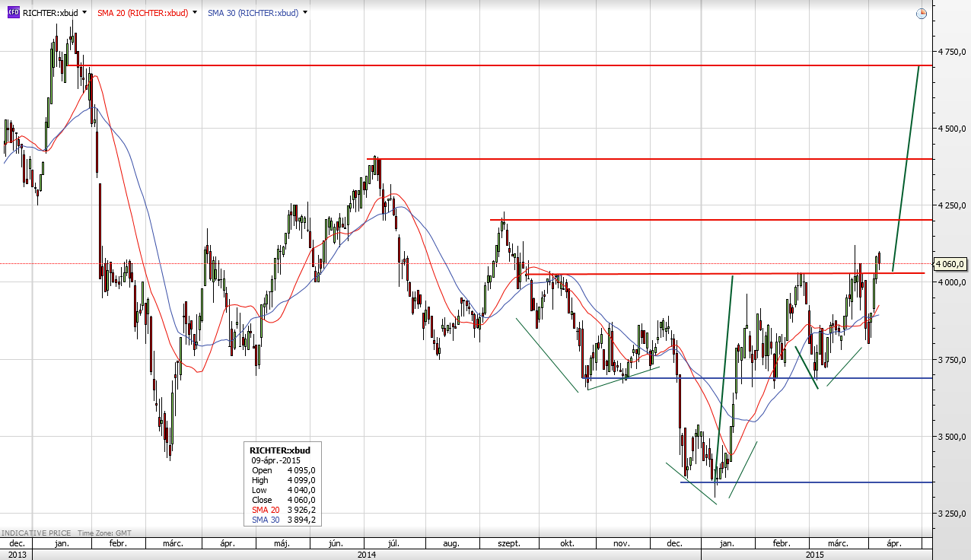The image size is (971, 560).
Task: Click the purple CFD instrument icon
Action: [13, 13]
